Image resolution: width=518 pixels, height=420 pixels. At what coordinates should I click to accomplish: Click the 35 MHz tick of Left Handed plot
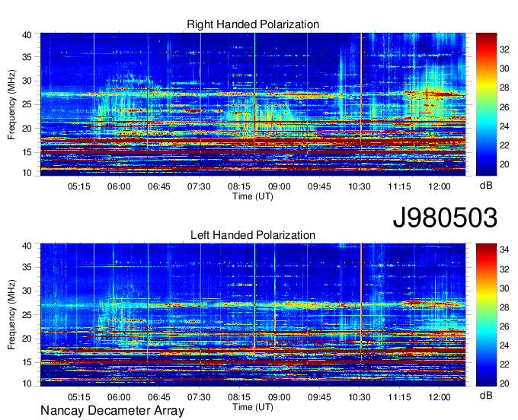[27, 267]
